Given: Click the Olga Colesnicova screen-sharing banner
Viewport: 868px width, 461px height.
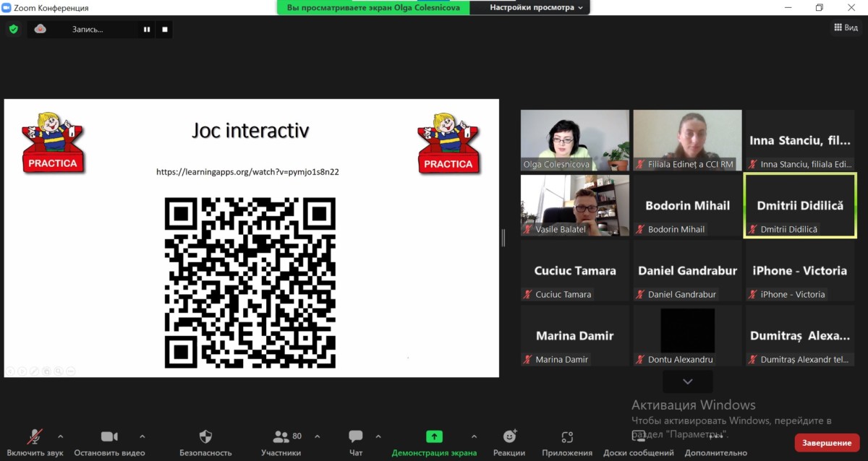Looking at the screenshot, I should [373, 7].
